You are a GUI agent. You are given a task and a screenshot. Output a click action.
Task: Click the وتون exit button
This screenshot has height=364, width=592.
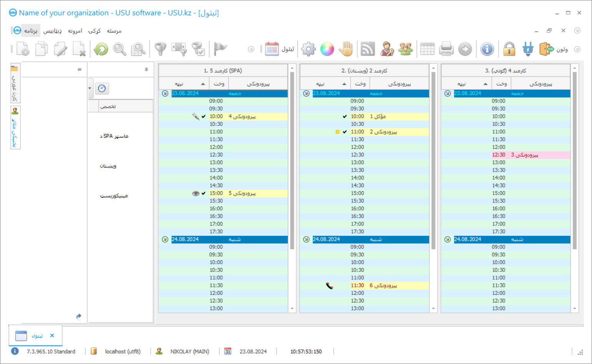(554, 49)
